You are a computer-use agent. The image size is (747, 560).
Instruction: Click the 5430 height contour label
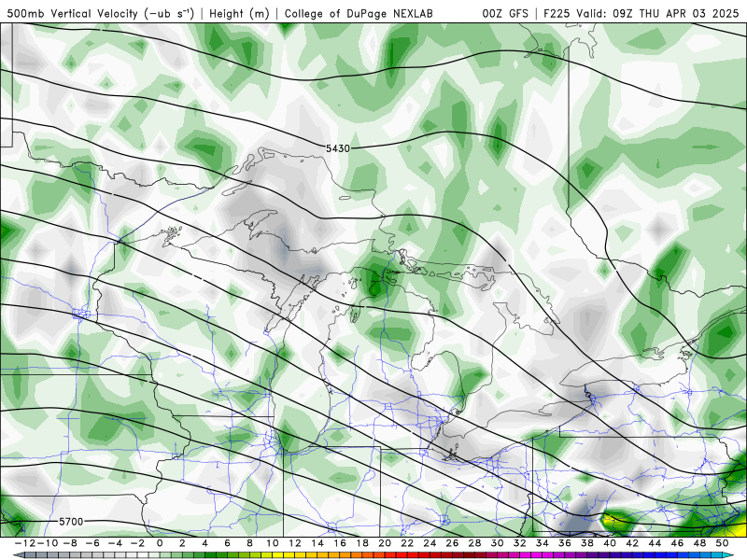tap(338, 148)
